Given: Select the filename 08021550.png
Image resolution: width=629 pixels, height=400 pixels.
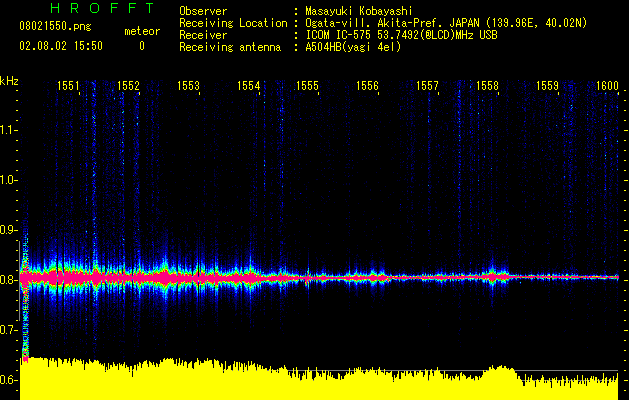Looking at the screenshot, I should click(x=55, y=27).
